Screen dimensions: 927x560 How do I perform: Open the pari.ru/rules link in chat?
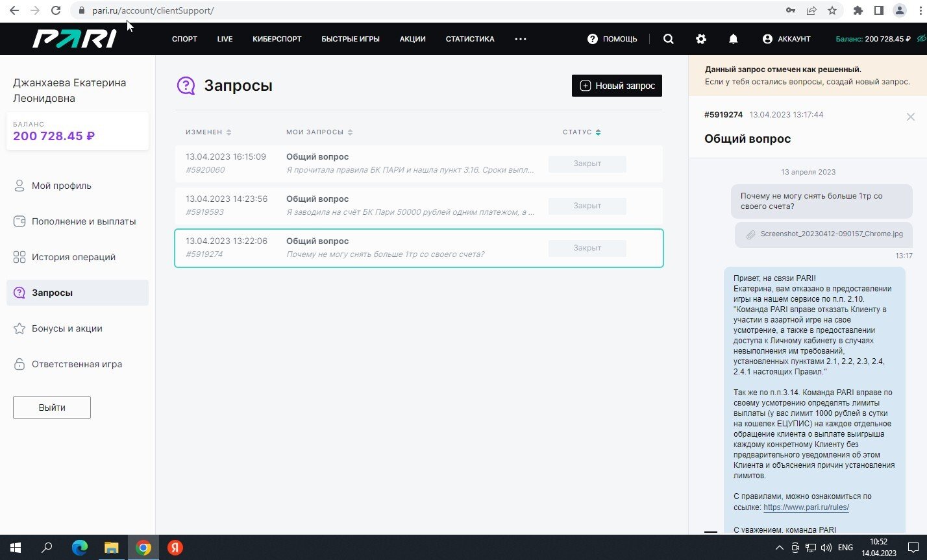tap(806, 507)
